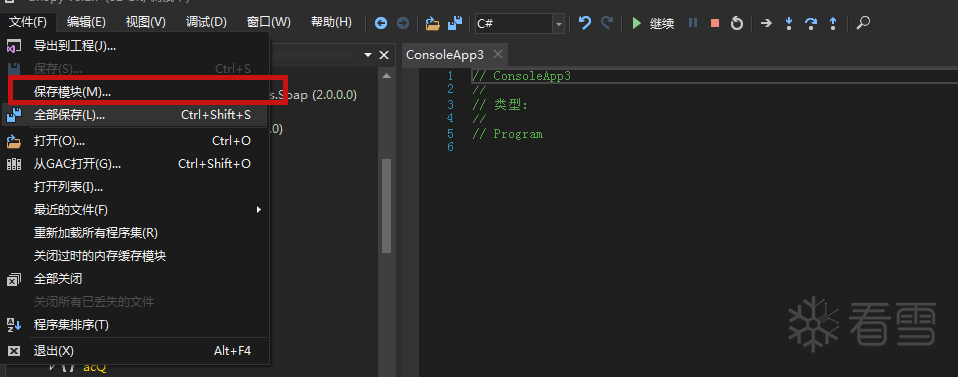The height and width of the screenshot is (377, 958).
Task: Click the '// 类型:' comment line
Action: (x=500, y=104)
